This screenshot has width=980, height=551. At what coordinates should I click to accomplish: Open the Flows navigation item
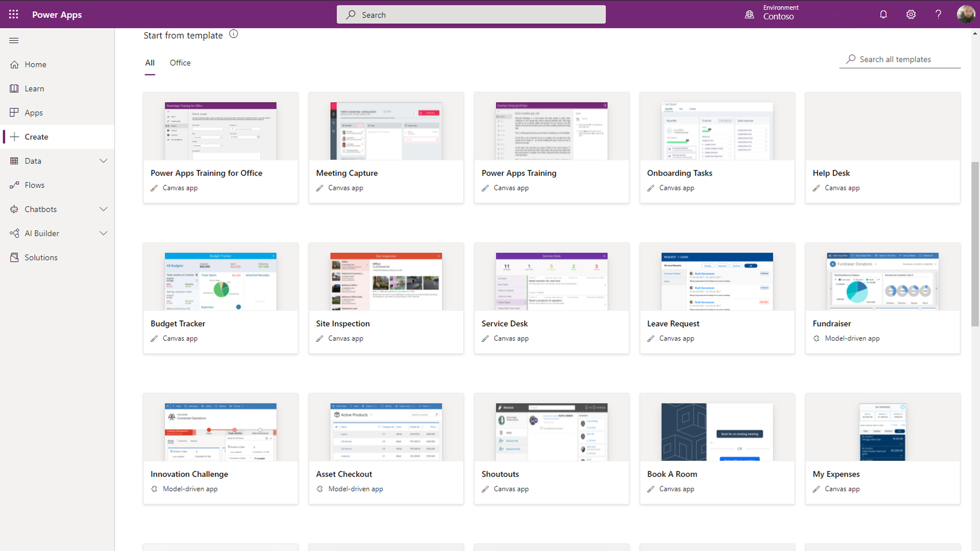[x=34, y=185]
